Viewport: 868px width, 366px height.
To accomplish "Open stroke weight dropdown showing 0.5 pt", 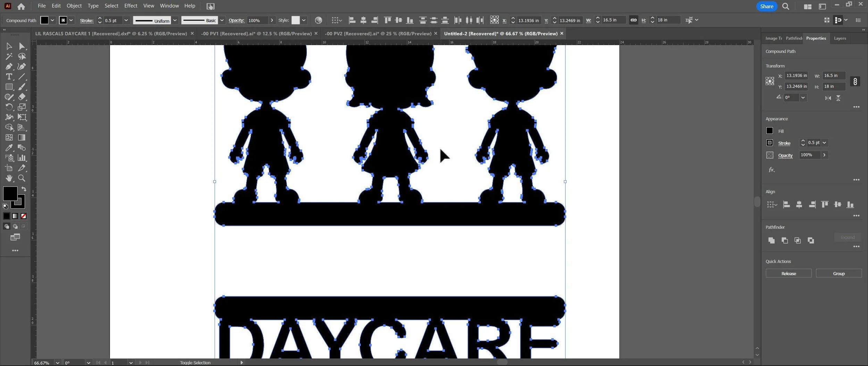I will 126,20.
